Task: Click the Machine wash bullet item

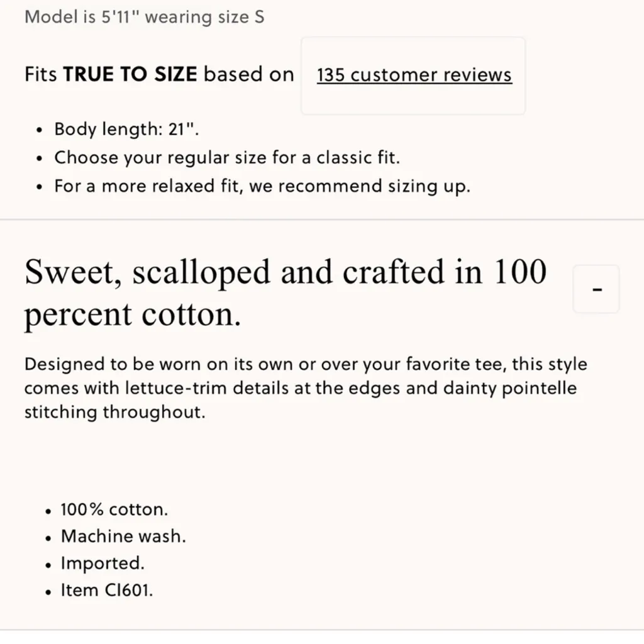Action: (123, 536)
